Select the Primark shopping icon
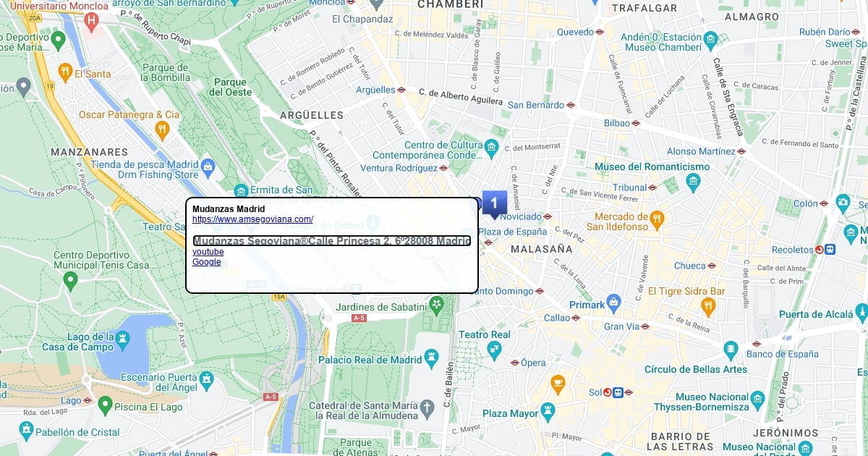The height and width of the screenshot is (456, 868). (614, 302)
